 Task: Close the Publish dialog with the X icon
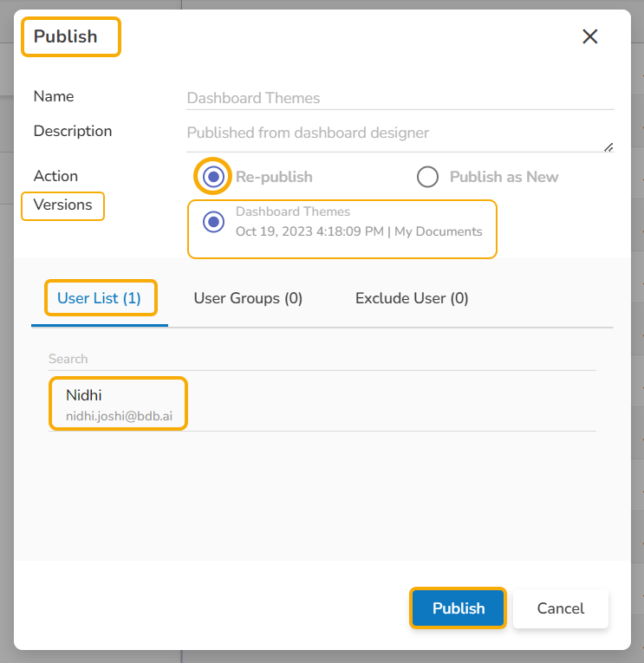(x=590, y=36)
